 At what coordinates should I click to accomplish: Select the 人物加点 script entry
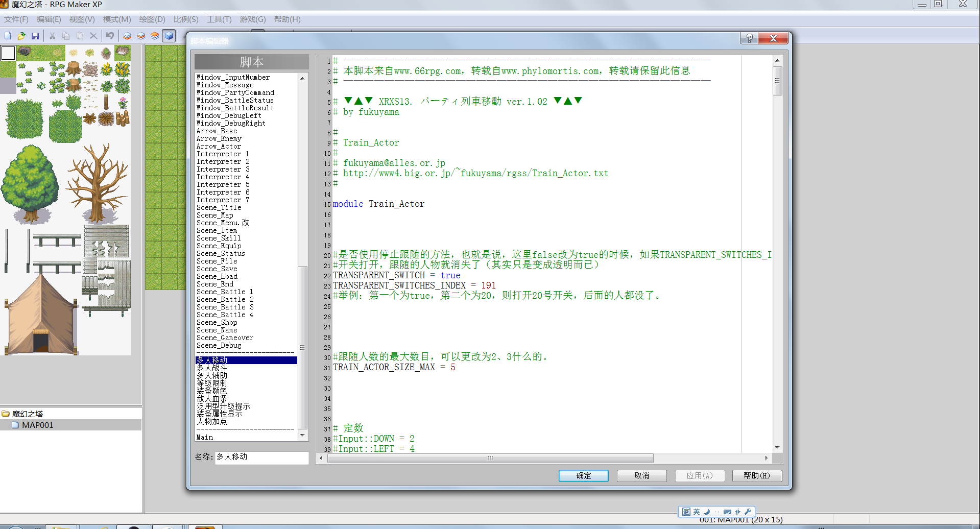(x=212, y=422)
